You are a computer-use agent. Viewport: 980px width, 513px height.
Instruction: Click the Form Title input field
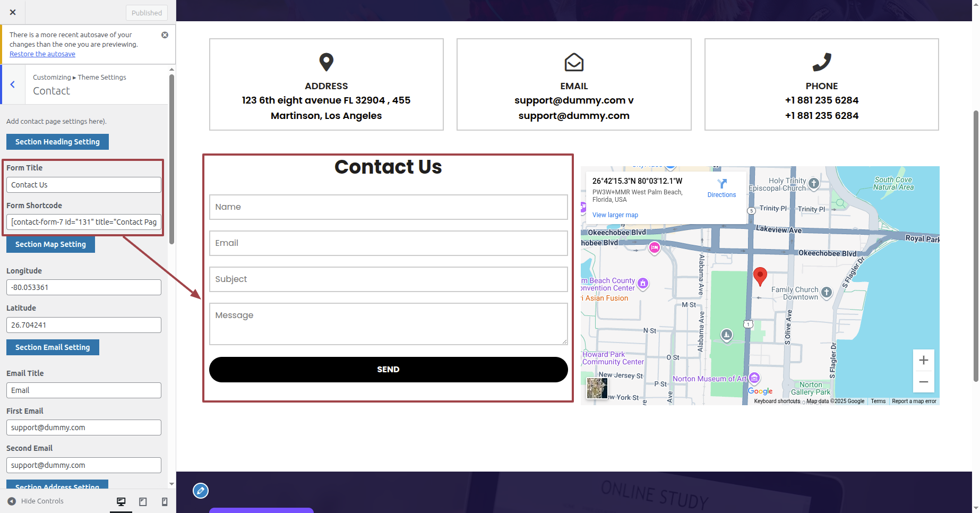(83, 185)
